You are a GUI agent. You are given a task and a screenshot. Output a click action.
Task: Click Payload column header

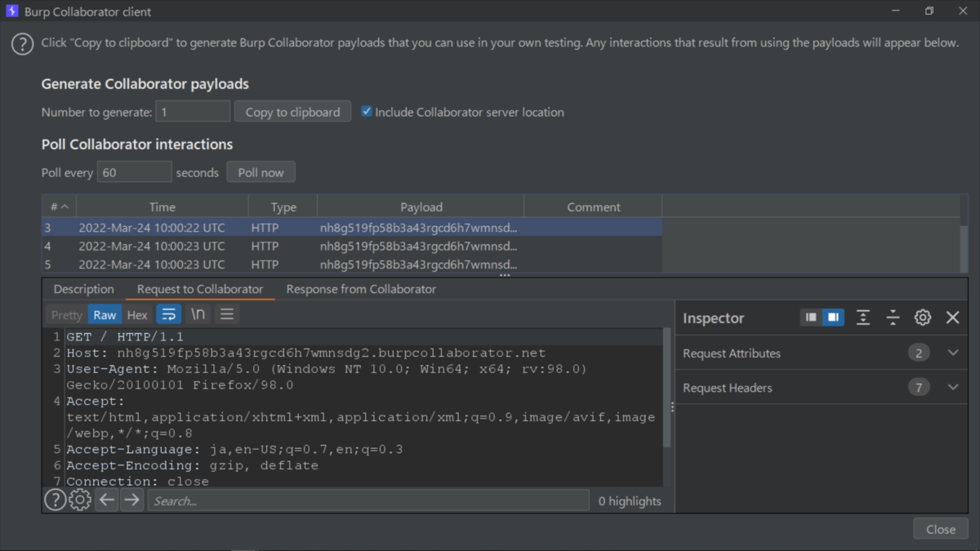pos(421,207)
